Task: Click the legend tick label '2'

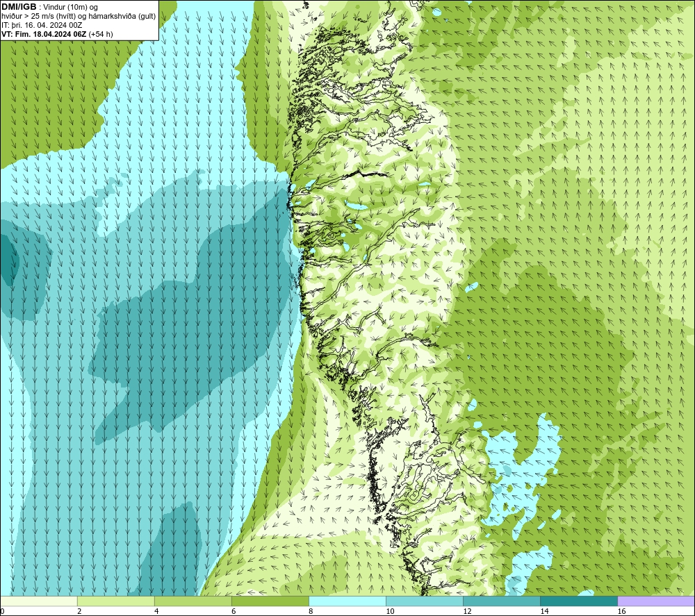Action: [79, 612]
